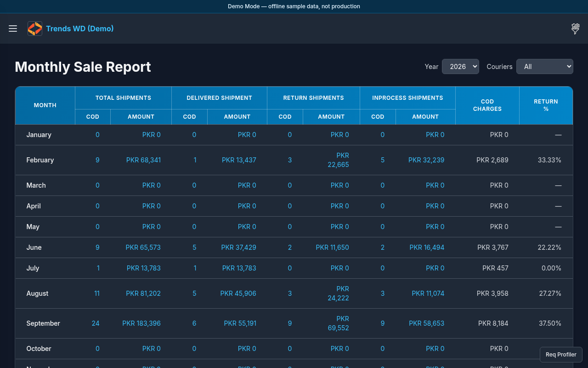Open September delivered amount PKR 55,191
This screenshot has height=368, width=588.
(x=240, y=323)
